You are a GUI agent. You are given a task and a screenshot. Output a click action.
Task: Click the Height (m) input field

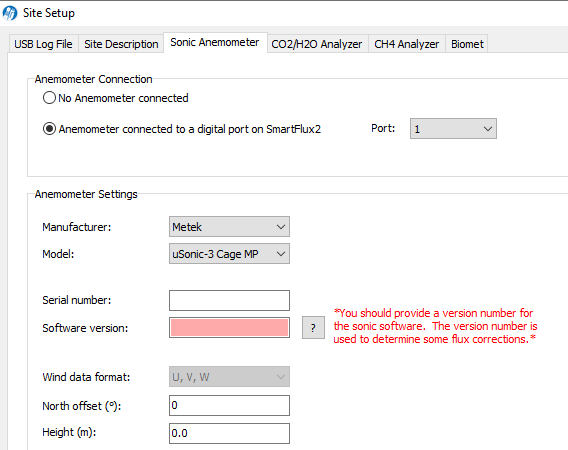tap(229, 433)
